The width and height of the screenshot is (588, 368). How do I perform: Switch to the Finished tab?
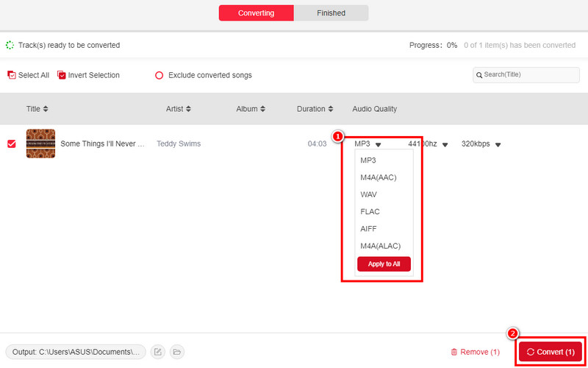[331, 13]
